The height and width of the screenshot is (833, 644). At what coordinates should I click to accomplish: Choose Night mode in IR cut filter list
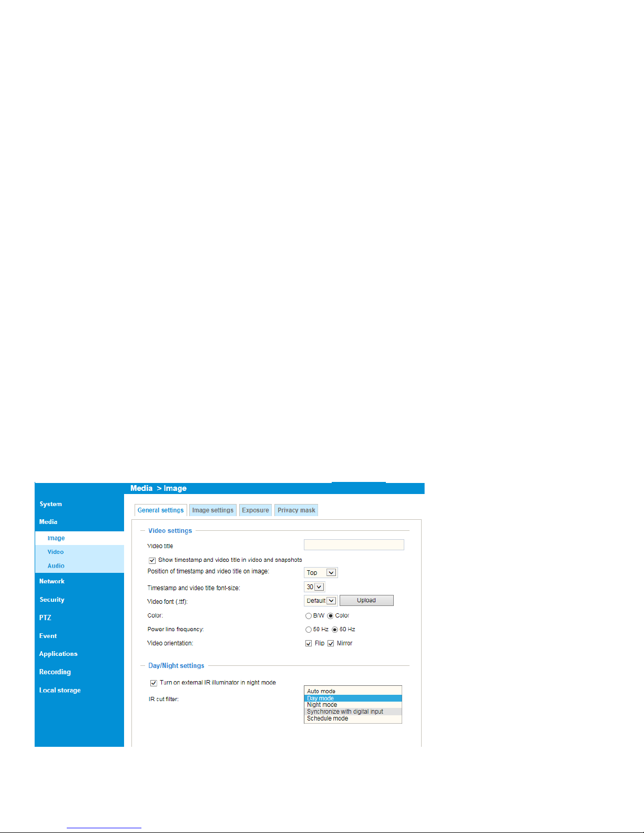pos(353,705)
